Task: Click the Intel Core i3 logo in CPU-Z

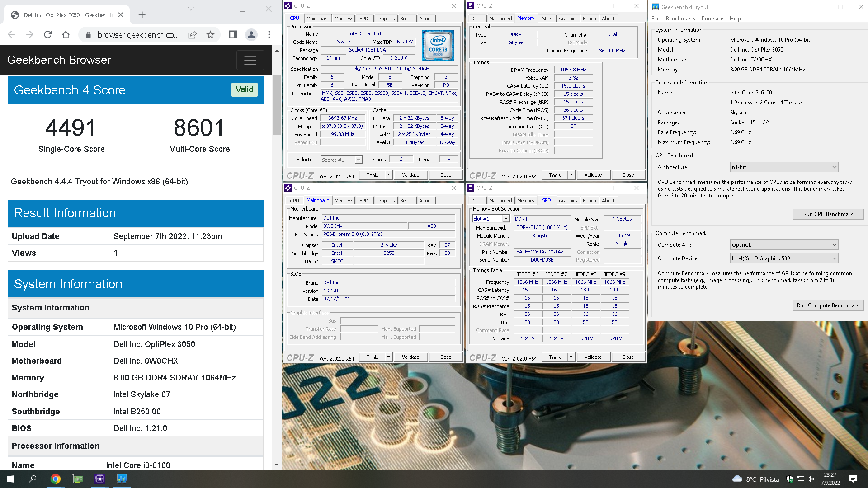Action: tap(438, 46)
